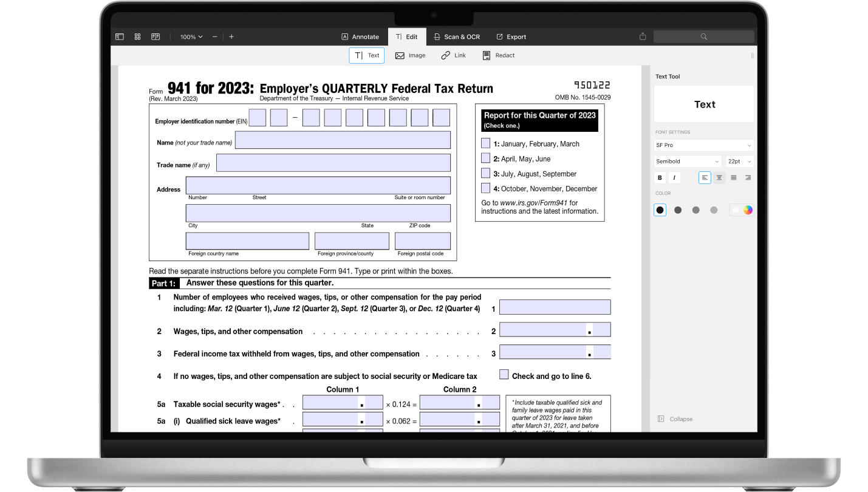This screenshot has width=868, height=492.
Task: Tick the 'Check and go to line 6' box
Action: [x=504, y=374]
